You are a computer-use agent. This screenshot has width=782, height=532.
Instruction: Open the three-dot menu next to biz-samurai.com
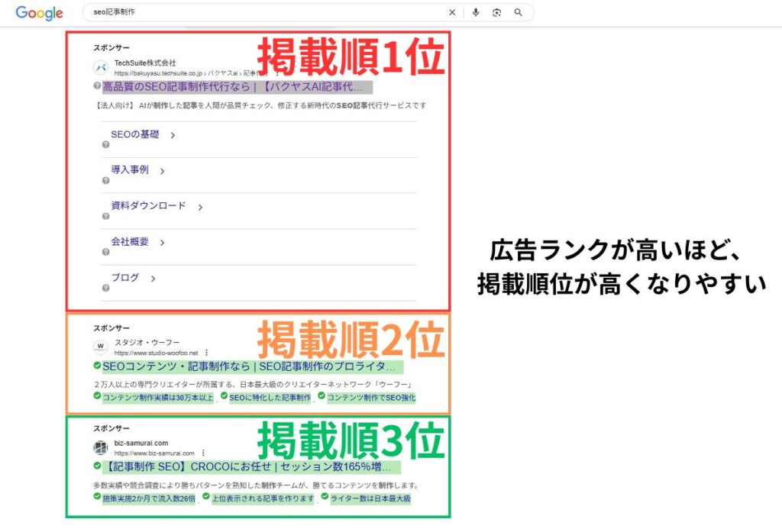pos(202,453)
